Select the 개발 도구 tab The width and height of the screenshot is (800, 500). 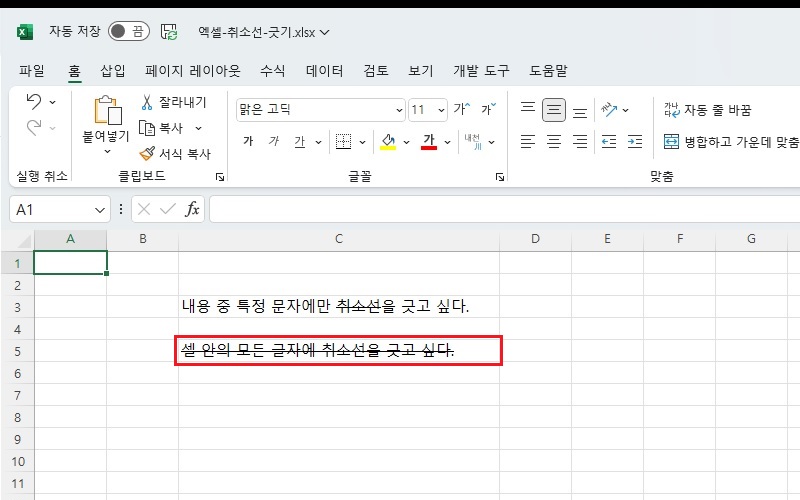click(x=481, y=70)
